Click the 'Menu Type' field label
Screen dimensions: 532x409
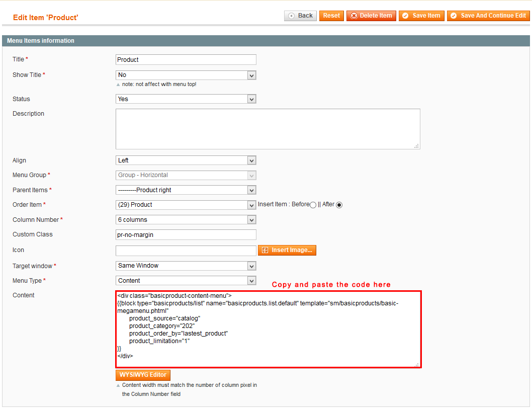tap(27, 281)
